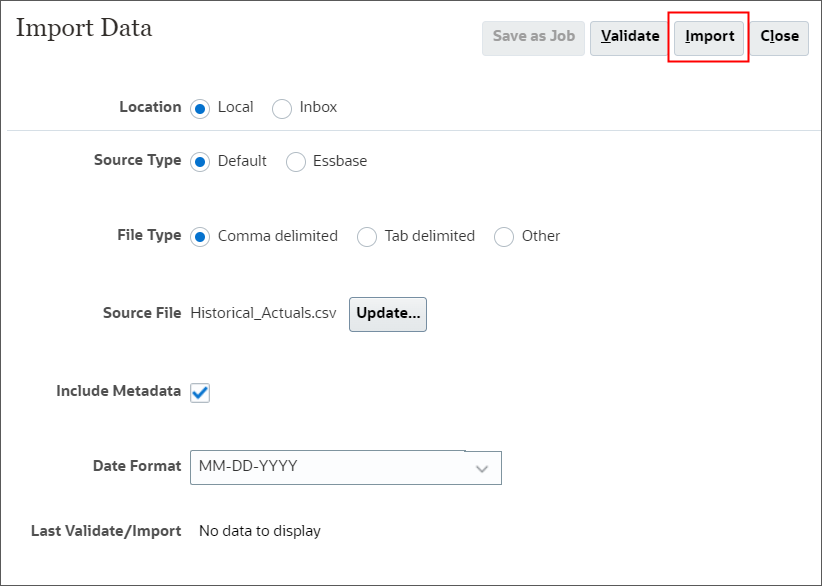
Task: Choose Default Source Type option
Action: [201, 161]
